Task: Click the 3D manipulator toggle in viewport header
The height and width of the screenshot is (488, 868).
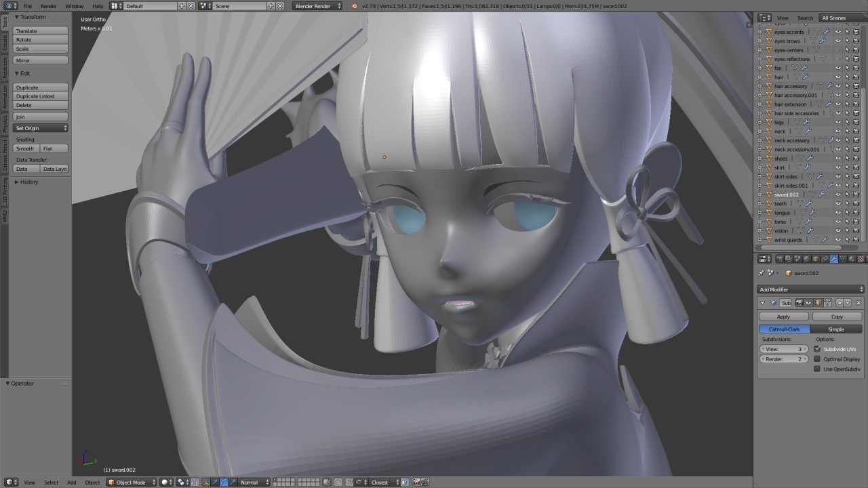Action: 206,483
